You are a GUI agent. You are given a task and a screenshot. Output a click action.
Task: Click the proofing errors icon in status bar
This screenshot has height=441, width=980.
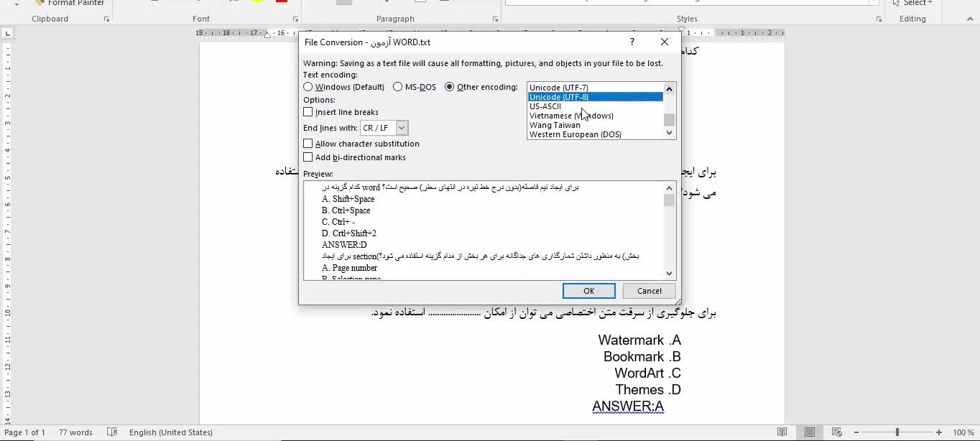click(x=112, y=432)
